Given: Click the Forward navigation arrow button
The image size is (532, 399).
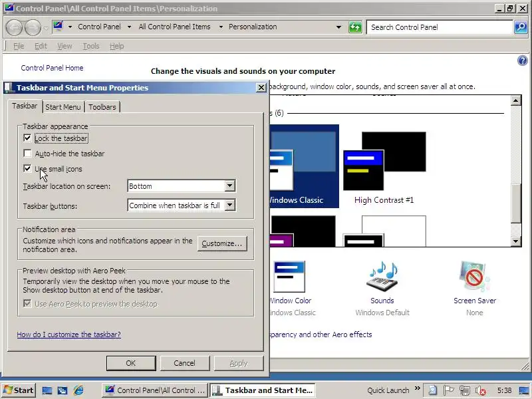Looking at the screenshot, I should 33,27.
